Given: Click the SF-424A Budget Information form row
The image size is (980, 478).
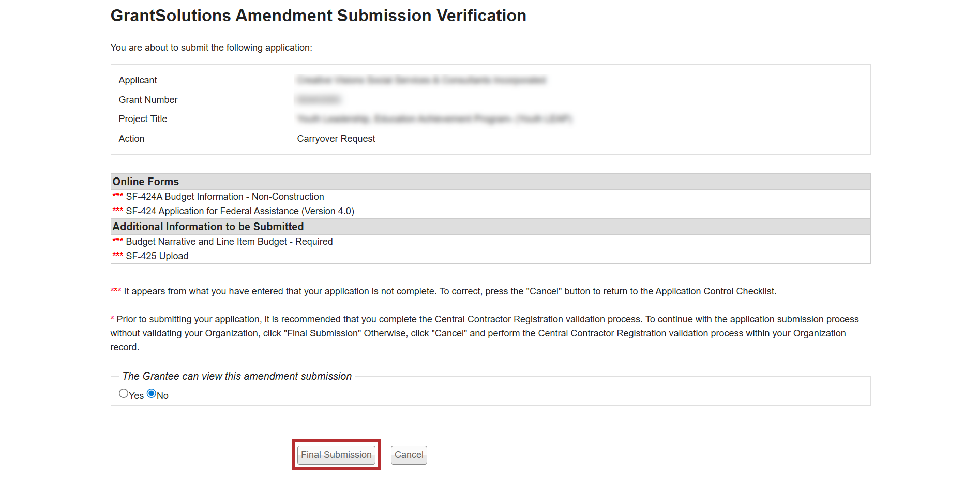Looking at the screenshot, I should click(225, 197).
